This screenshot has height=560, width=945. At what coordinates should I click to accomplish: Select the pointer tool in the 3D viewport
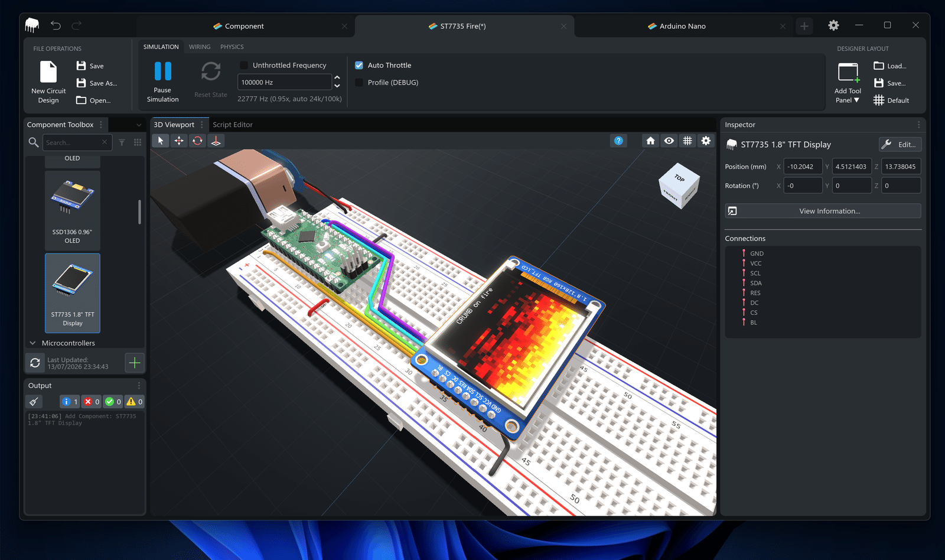pyautogui.click(x=160, y=141)
